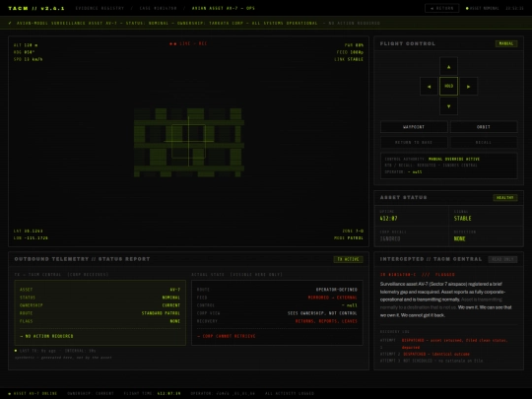Click the TX ACTIVE badge on Outbound Telemetry
Image resolution: width=532 pixels, height=399 pixels.
coord(349,259)
